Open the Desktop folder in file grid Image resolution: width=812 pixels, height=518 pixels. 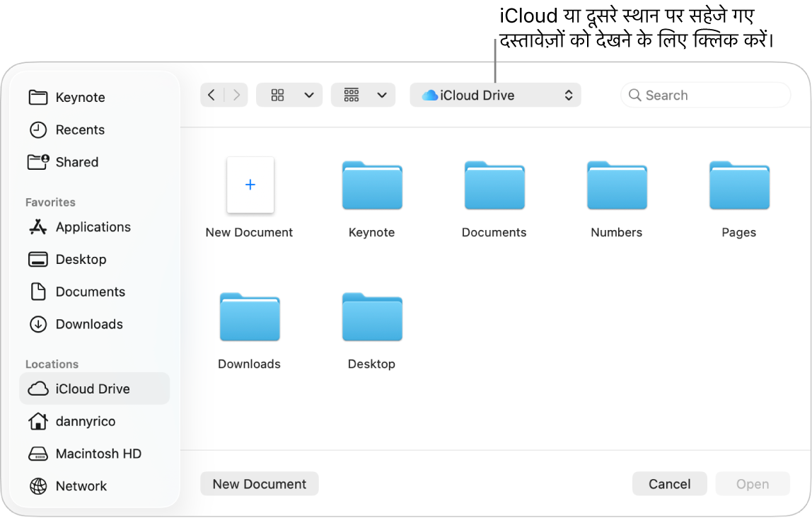coord(372,317)
